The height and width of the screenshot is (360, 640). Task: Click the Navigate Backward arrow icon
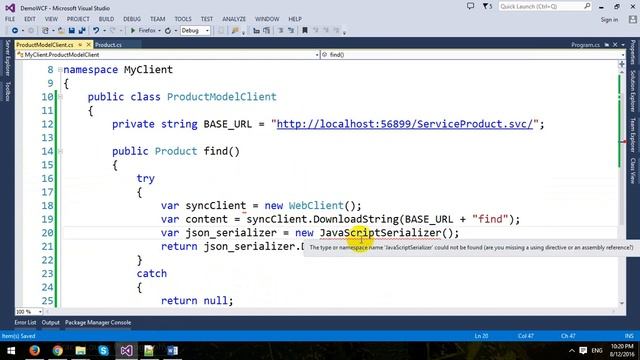coord(15,31)
